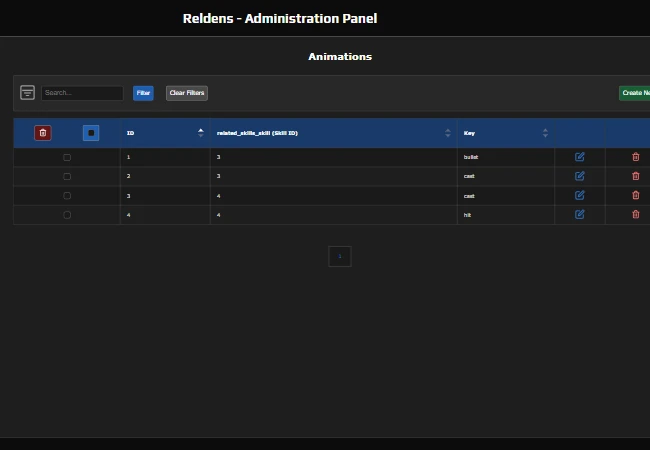
Task: Go to pagination page 1
Action: 340,256
